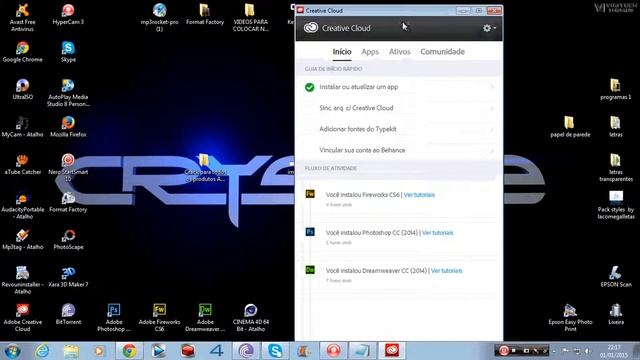
Task: Select Adobe Dreamweaver desktop shortcut
Action: [205, 318]
